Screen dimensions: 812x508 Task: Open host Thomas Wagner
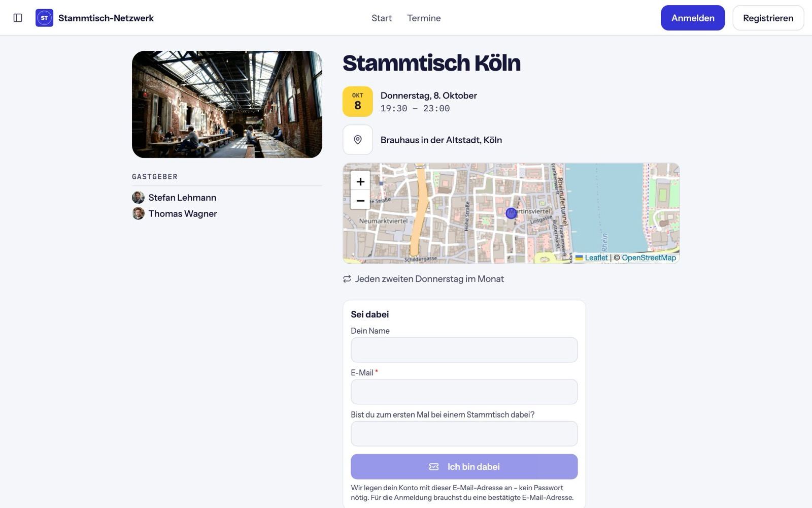183,213
